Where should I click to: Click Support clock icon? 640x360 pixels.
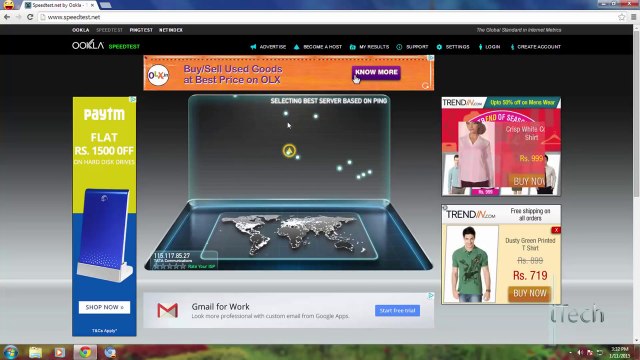(x=399, y=47)
